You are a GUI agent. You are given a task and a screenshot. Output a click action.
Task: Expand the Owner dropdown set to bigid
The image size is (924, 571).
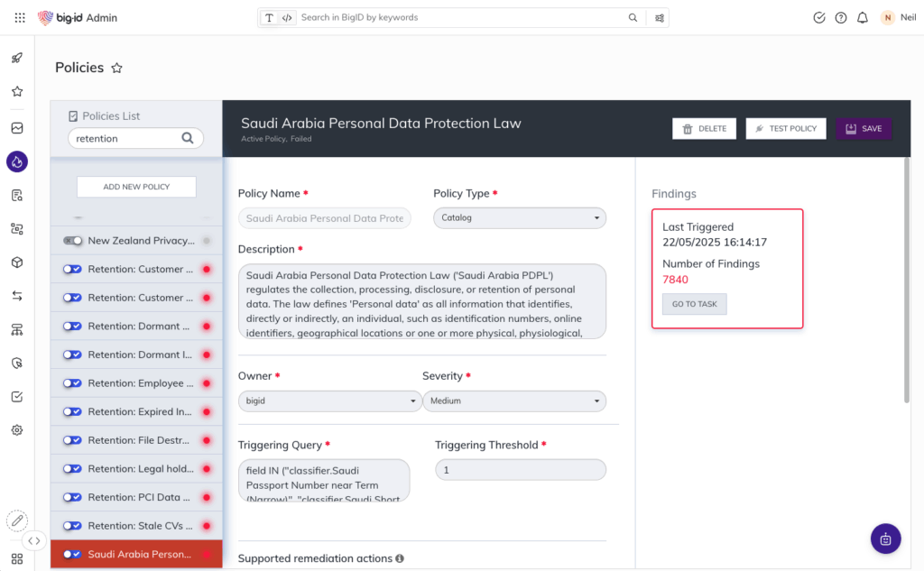329,401
